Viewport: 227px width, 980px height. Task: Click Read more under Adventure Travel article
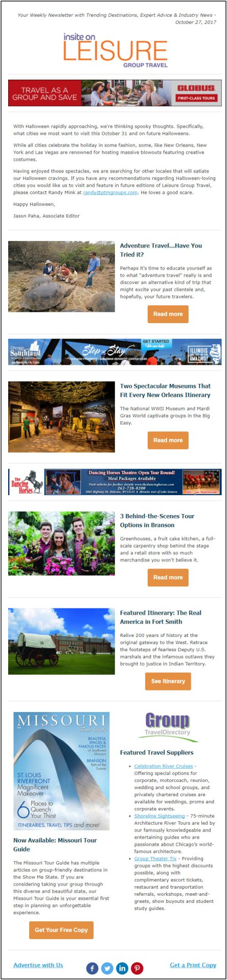[168, 314]
